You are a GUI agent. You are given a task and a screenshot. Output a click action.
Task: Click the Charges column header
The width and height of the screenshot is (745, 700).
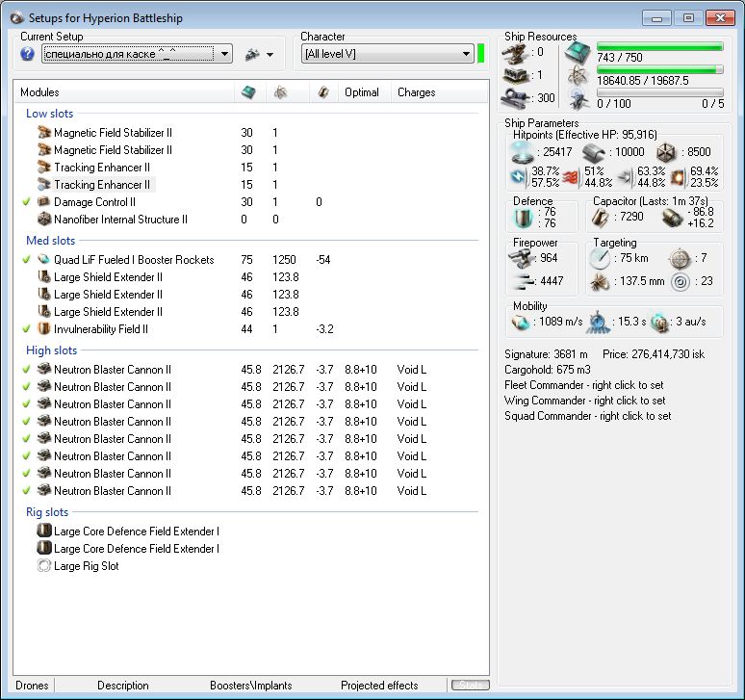440,92
